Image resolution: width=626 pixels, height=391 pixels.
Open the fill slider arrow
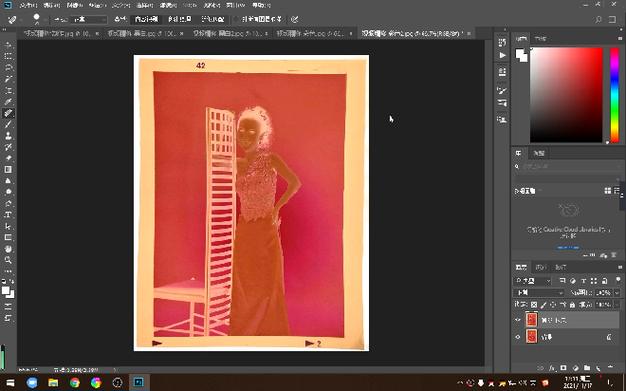point(618,305)
